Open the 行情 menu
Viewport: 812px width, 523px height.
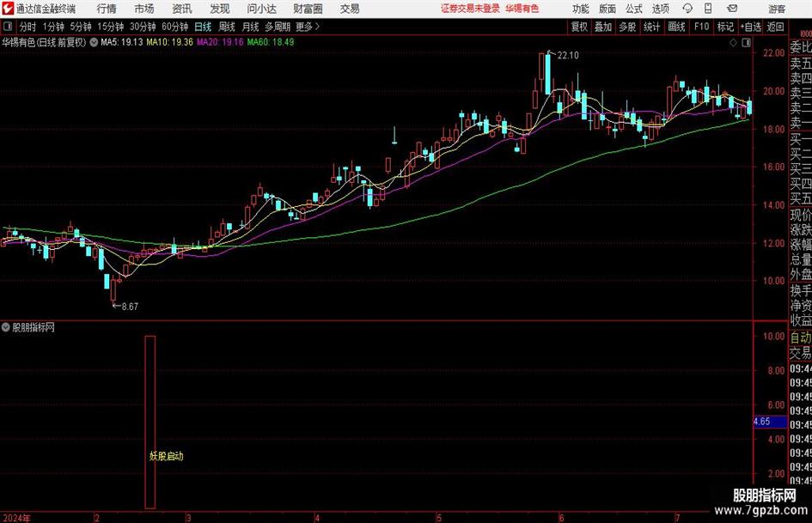(107, 9)
